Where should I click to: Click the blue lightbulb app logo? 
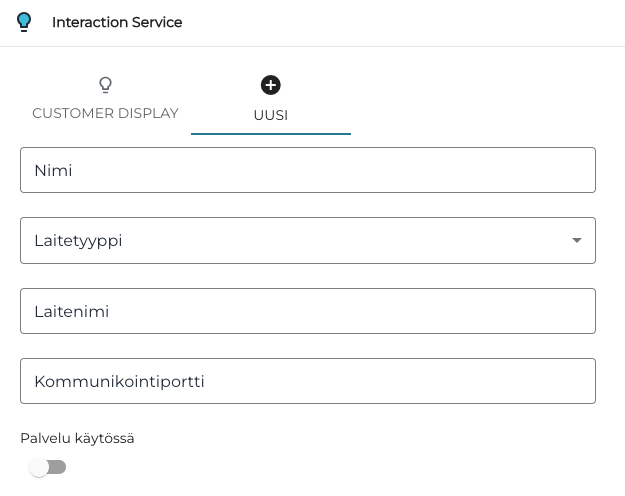(x=25, y=22)
